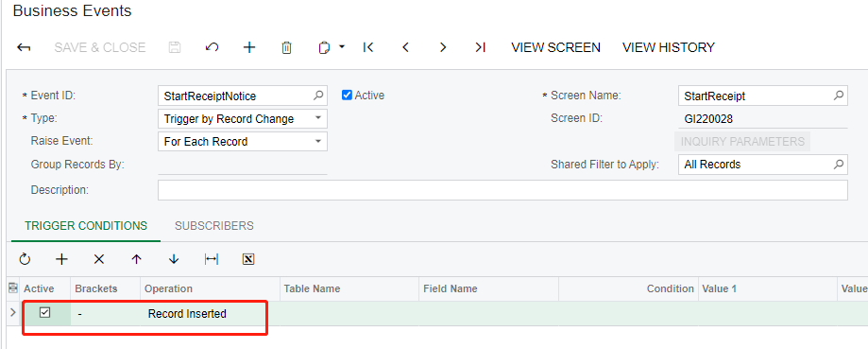This screenshot has height=349, width=868.
Task: Export the grid to Excel
Action: pyautogui.click(x=248, y=259)
